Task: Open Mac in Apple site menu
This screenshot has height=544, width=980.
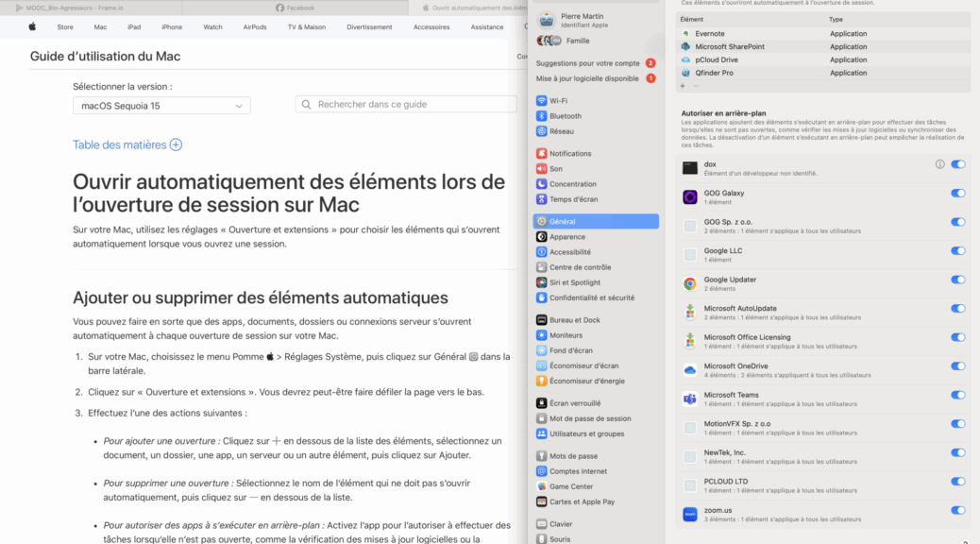Action: (x=101, y=26)
